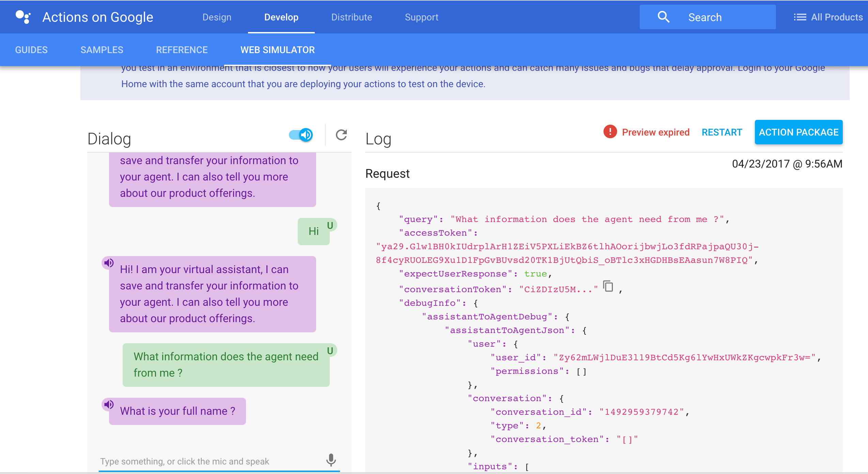The width and height of the screenshot is (868, 474).
Task: Open the All Products list icon
Action: click(x=800, y=17)
